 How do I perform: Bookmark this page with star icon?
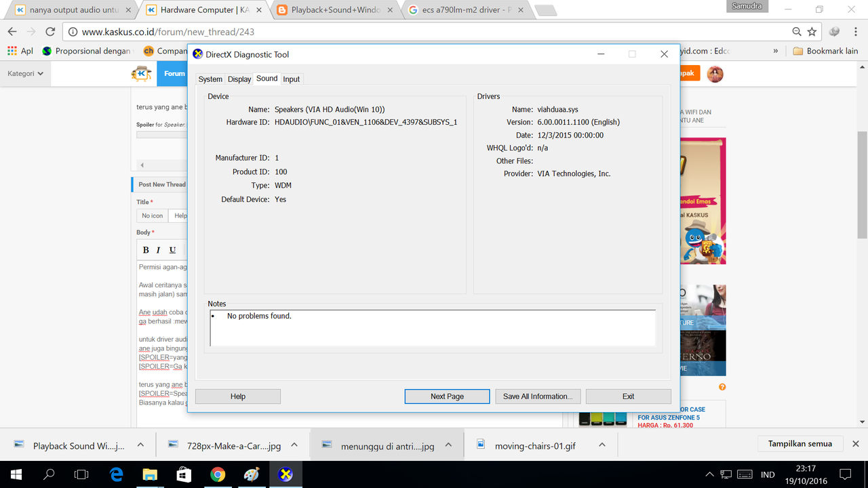coord(812,32)
